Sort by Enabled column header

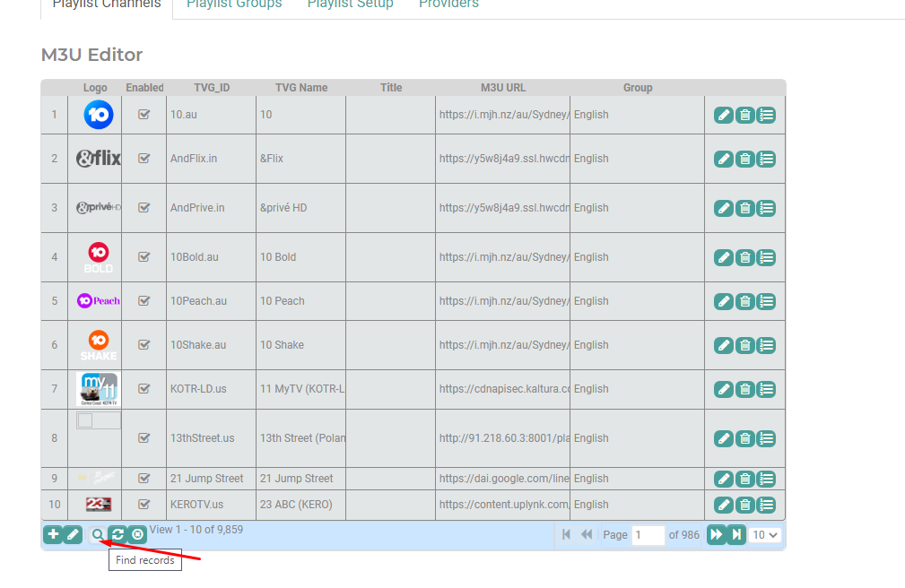pos(144,88)
